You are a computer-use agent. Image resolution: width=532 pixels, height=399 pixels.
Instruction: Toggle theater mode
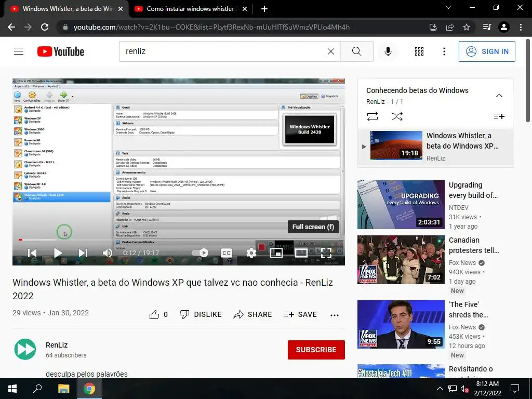[x=301, y=253]
